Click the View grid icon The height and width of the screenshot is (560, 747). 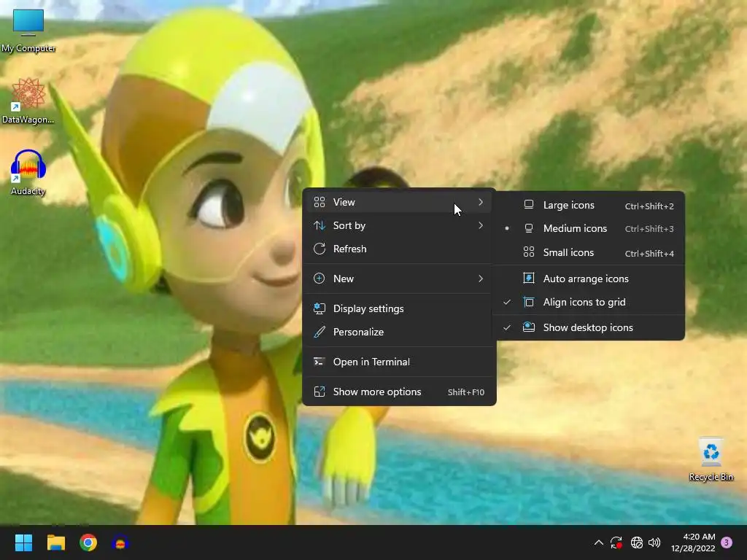point(320,202)
